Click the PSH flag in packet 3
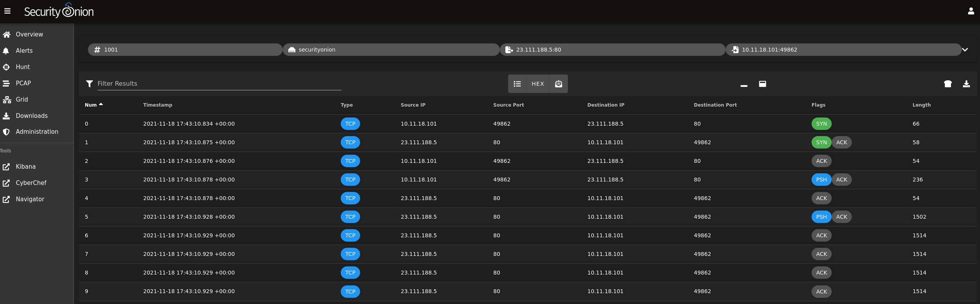980x304 pixels. 821,180
